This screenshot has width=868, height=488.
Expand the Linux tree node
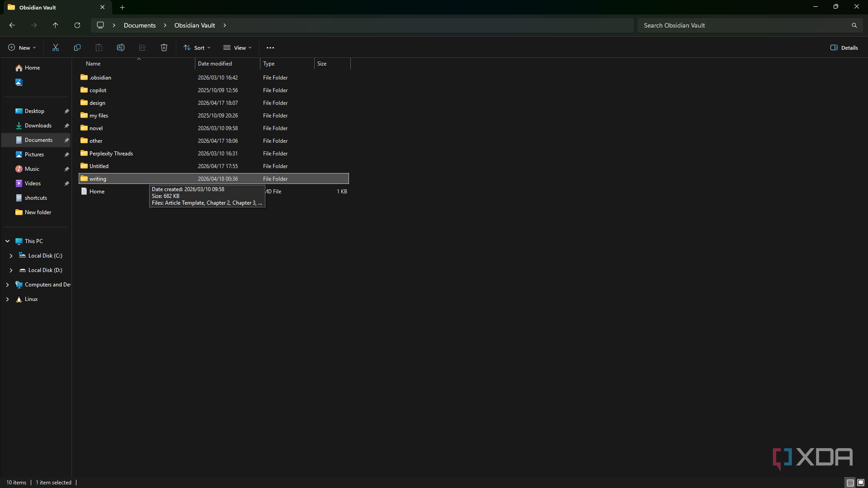click(x=8, y=299)
